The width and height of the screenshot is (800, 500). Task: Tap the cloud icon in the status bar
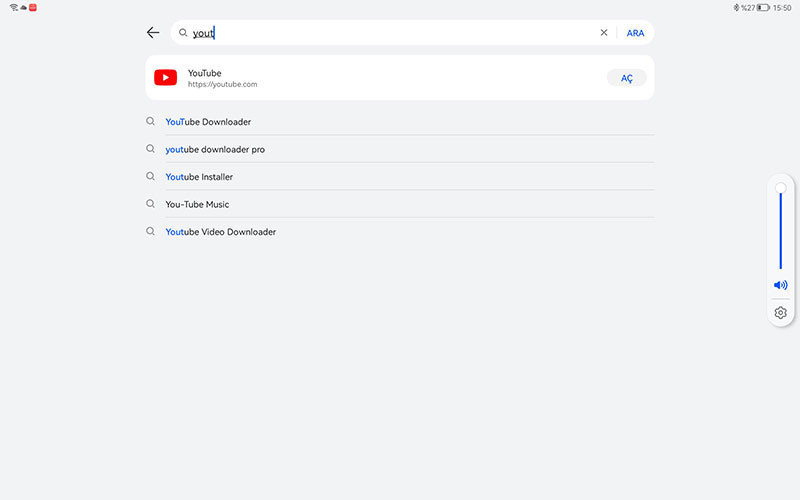coord(23,8)
